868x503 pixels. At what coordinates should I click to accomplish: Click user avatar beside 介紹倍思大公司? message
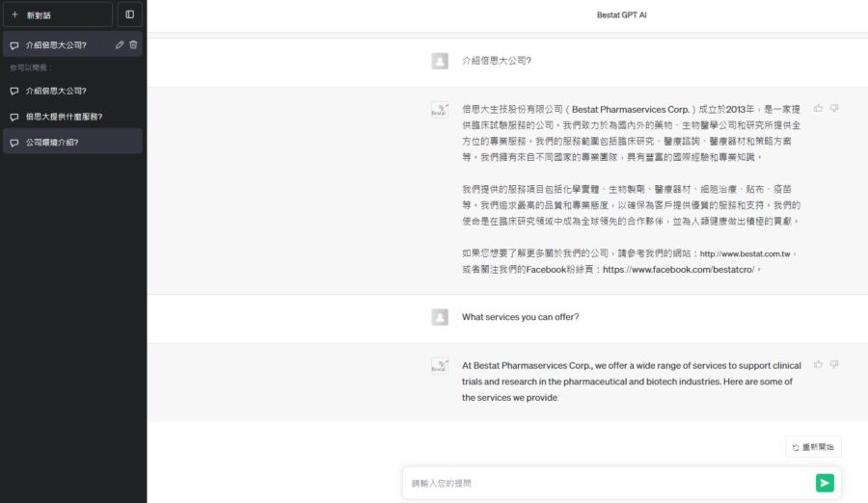(x=440, y=61)
